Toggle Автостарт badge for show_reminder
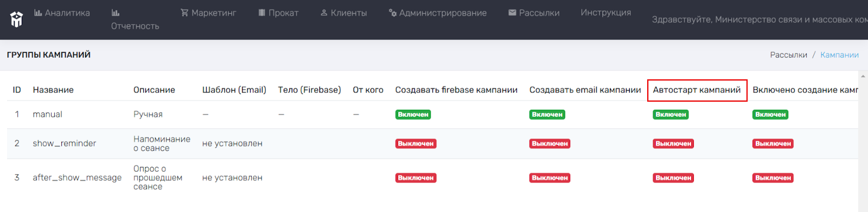The width and height of the screenshot is (868, 212). (673, 144)
